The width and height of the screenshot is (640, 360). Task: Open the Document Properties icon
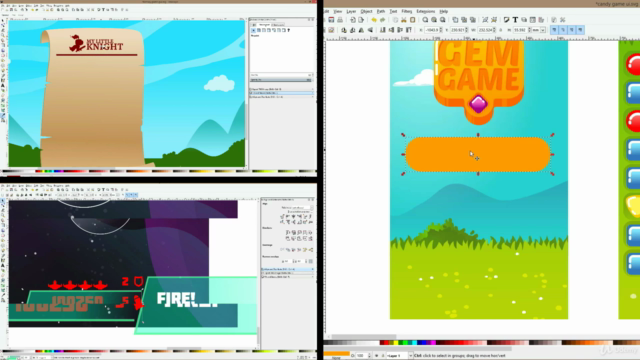[x=562, y=20]
